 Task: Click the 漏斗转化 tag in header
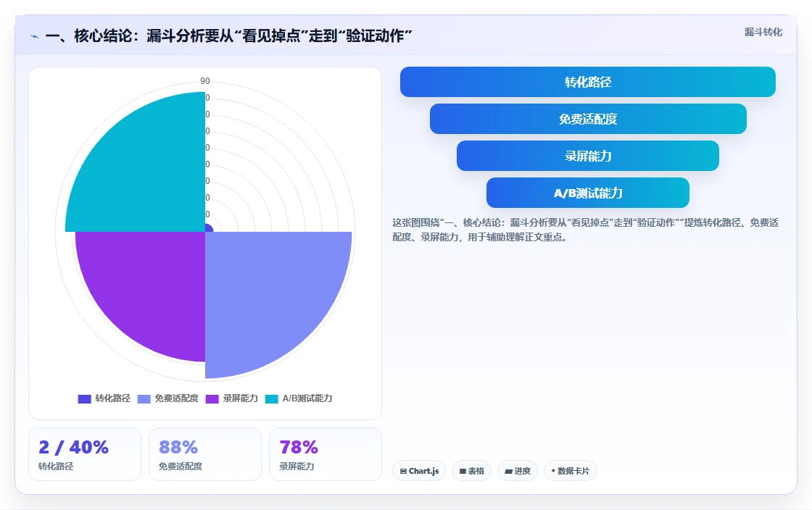coord(763,32)
